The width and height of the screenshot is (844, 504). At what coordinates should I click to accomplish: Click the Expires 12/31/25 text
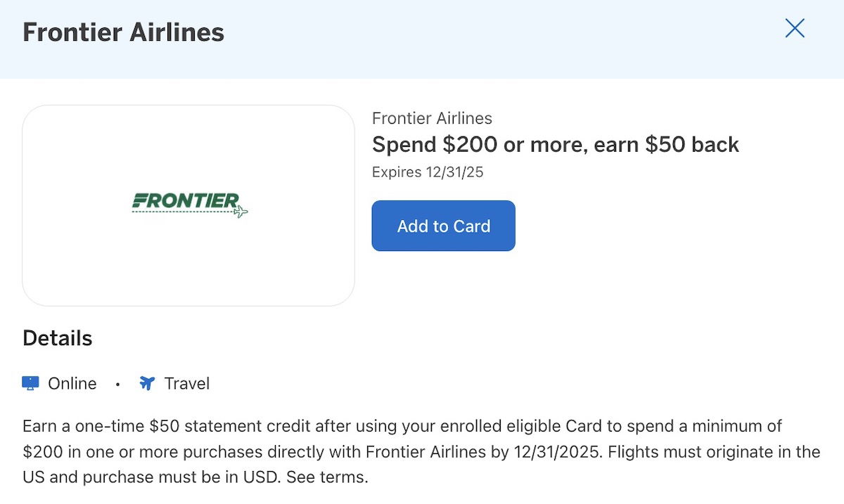[428, 172]
